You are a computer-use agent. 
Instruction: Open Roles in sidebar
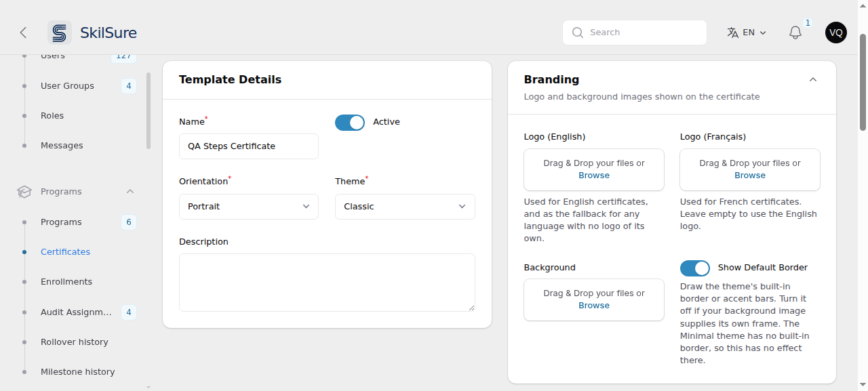(52, 116)
